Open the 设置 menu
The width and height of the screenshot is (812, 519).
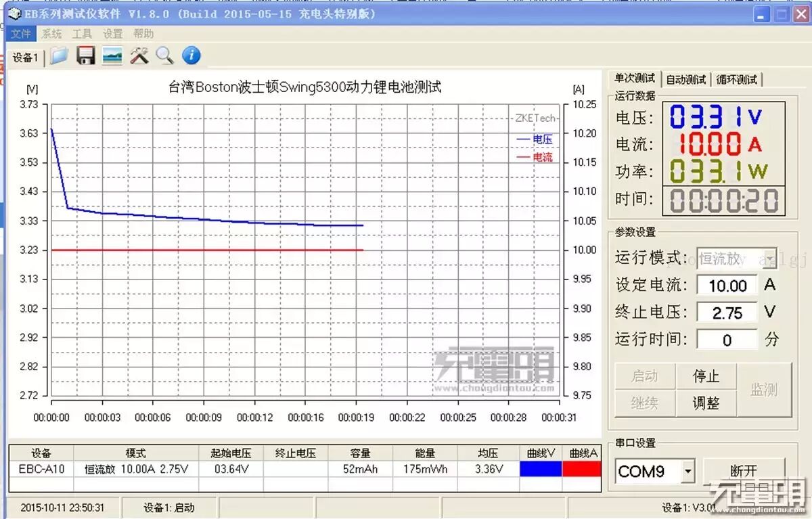[112, 34]
